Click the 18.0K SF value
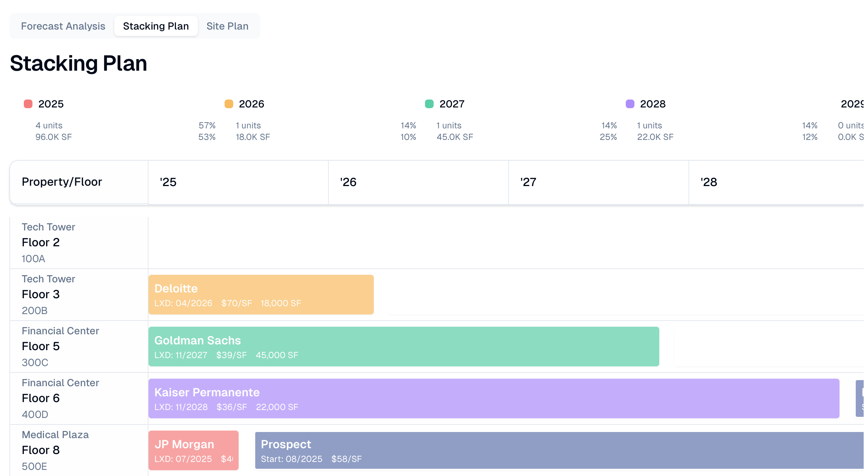This screenshot has width=868, height=476. tap(253, 137)
